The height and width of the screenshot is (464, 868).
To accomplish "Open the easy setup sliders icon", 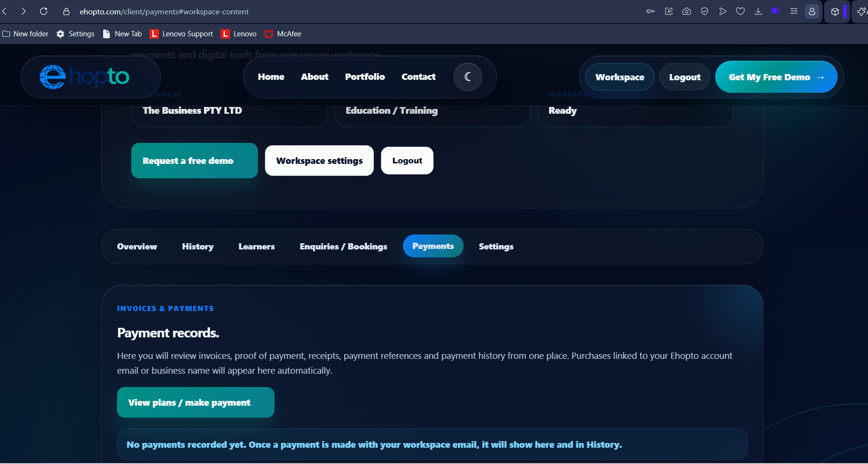I will click(794, 11).
